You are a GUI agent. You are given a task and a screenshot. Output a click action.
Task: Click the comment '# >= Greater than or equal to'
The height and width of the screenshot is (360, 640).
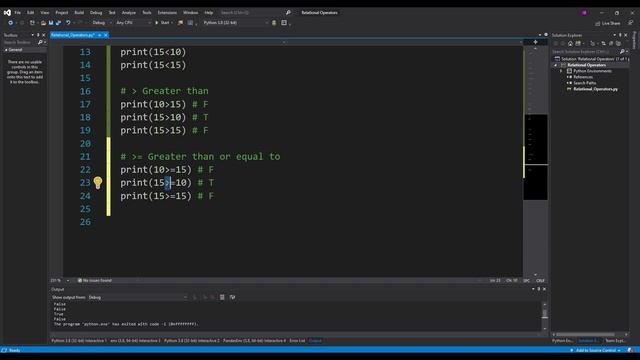point(200,157)
